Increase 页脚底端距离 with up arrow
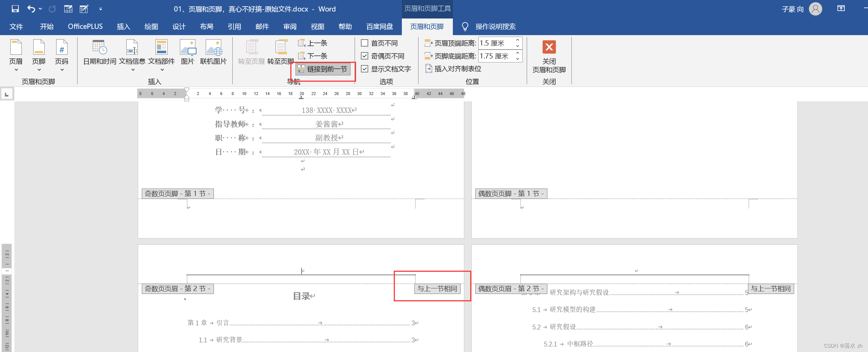The height and width of the screenshot is (352, 868). [x=517, y=53]
